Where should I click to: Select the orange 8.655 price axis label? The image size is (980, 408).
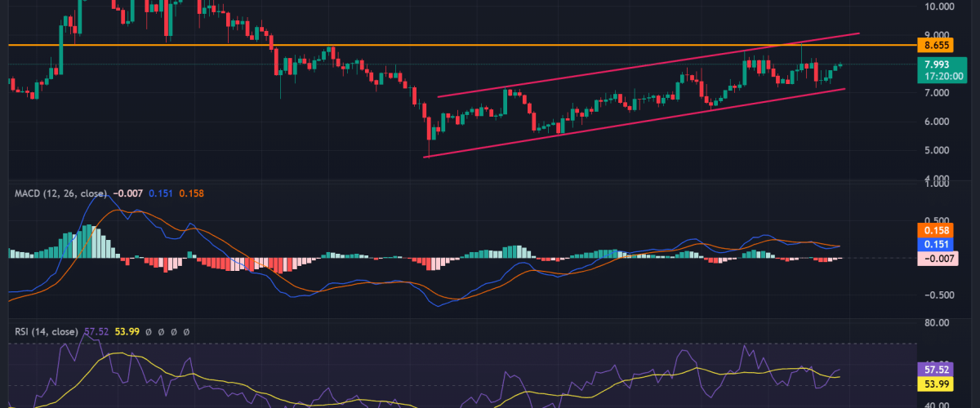[931, 45]
